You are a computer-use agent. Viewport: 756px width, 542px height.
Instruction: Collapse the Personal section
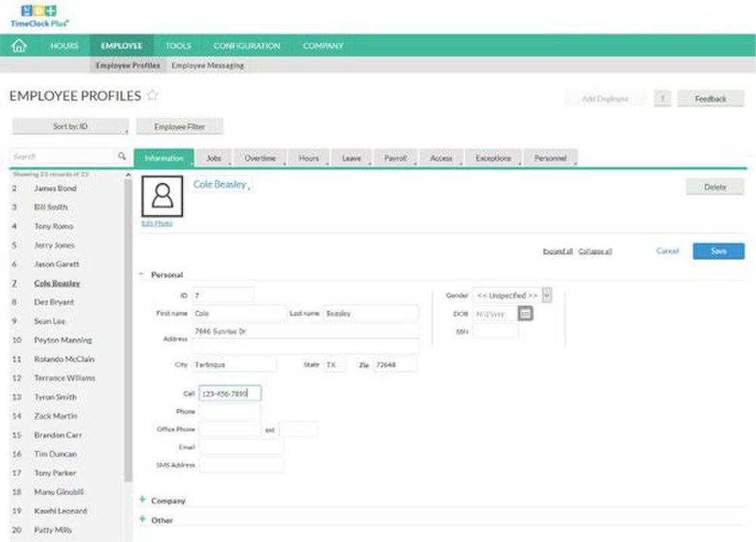(x=141, y=274)
